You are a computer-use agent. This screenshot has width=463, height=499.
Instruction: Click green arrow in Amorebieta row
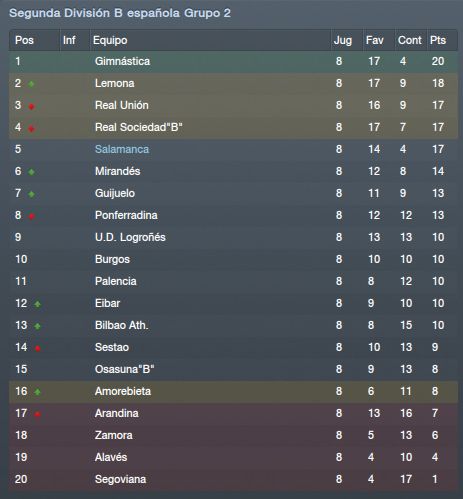point(37,392)
